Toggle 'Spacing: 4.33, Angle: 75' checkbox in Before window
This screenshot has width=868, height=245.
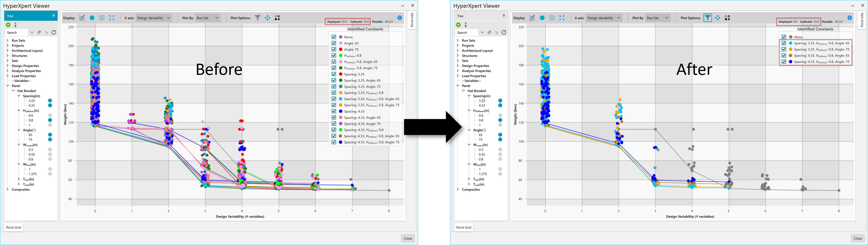pos(334,124)
